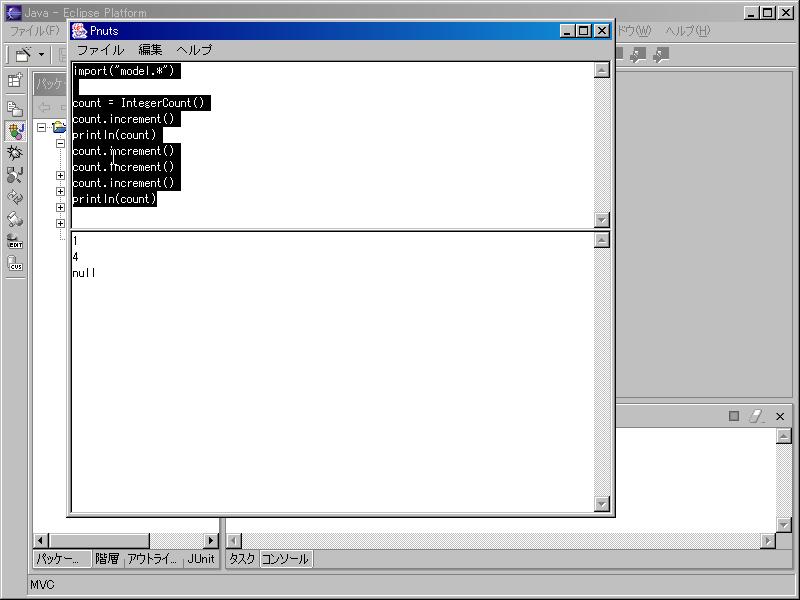The width and height of the screenshot is (800, 600).
Task: Open Eclipse ヘルプ(H) menu
Action: [687, 31]
